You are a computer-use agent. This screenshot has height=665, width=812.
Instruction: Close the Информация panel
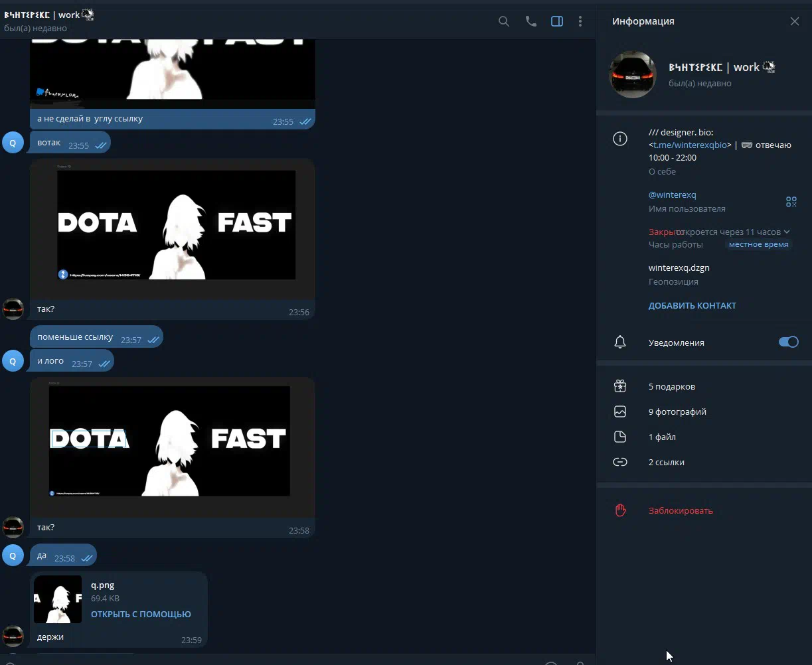click(x=795, y=21)
